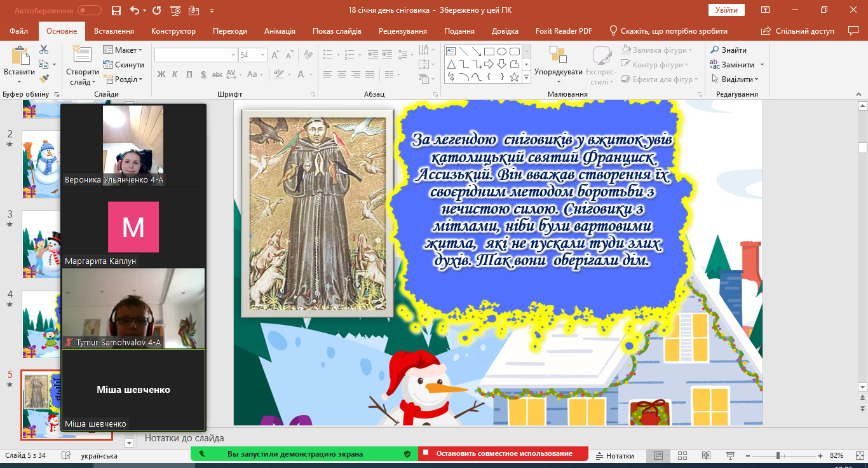Select the star shape in the shapes gallery
868x468 pixels.
(514, 77)
